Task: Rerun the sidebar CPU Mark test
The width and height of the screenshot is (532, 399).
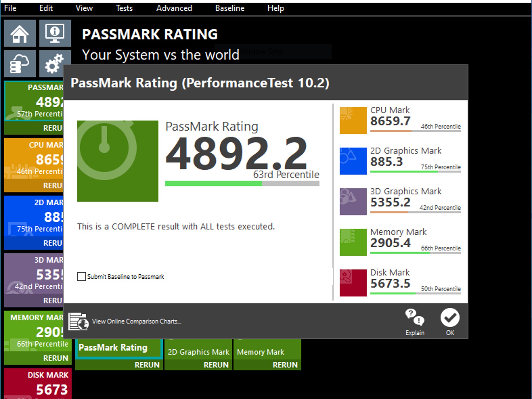Action: (53, 185)
